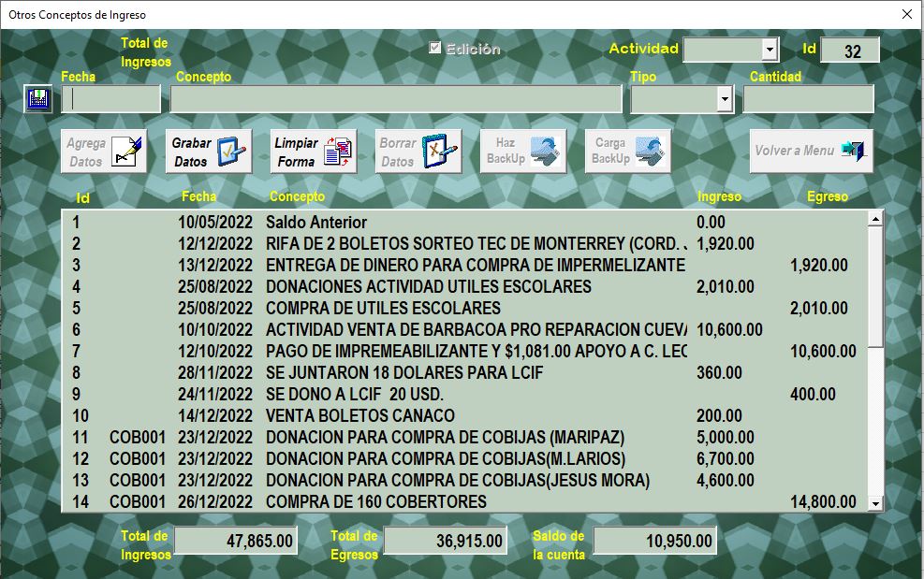Return via Volver a Menu button
Screen dimensions: 924x579
point(811,152)
